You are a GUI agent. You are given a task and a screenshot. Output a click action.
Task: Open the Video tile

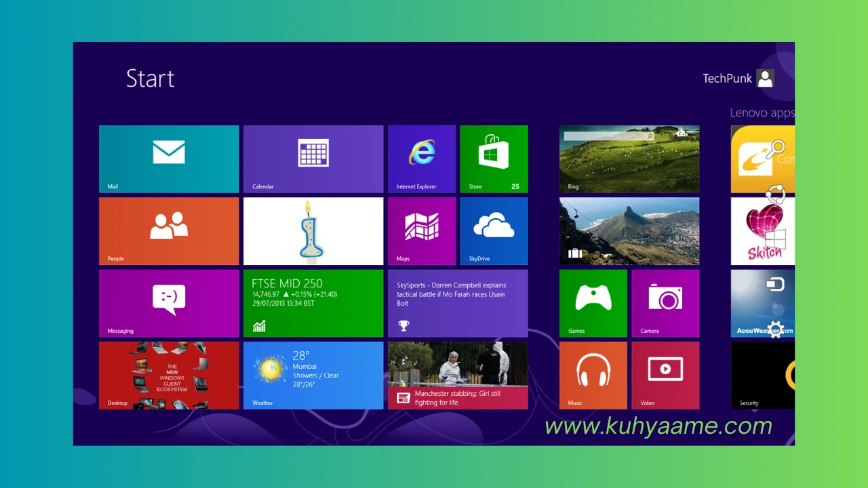pyautogui.click(x=665, y=375)
